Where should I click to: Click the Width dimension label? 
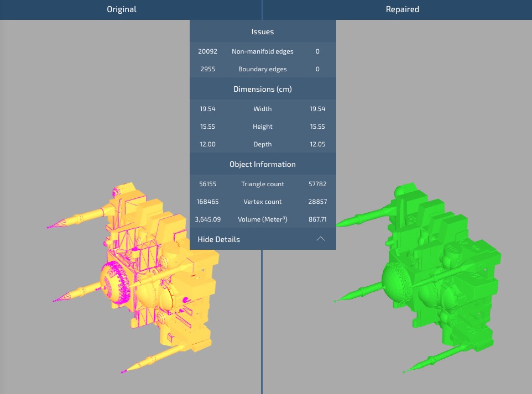(263, 109)
